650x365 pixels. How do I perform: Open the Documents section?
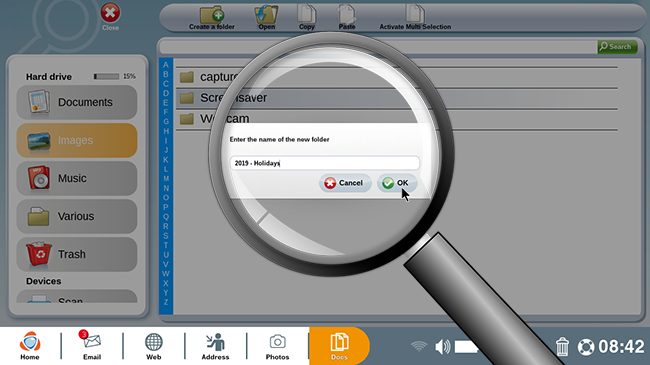coord(77,102)
